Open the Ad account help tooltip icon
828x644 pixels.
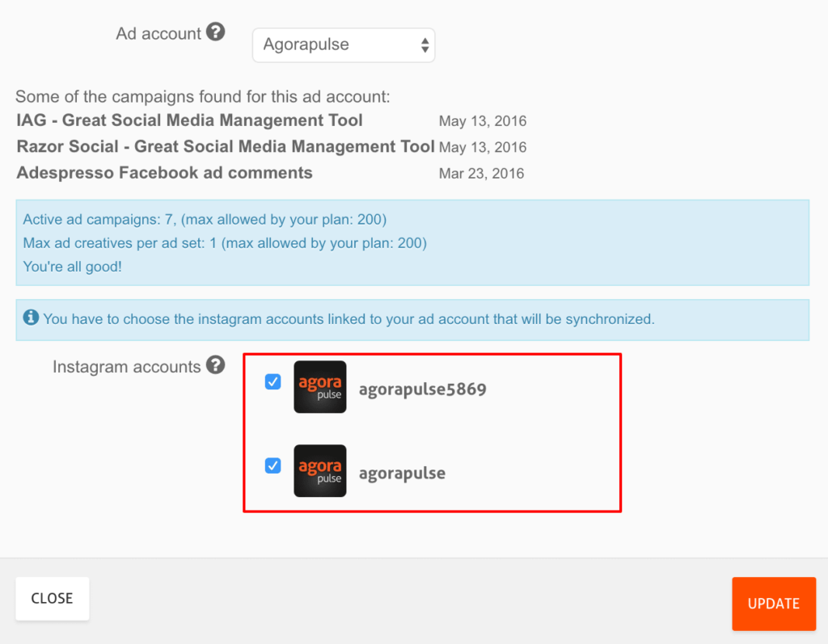tap(215, 32)
